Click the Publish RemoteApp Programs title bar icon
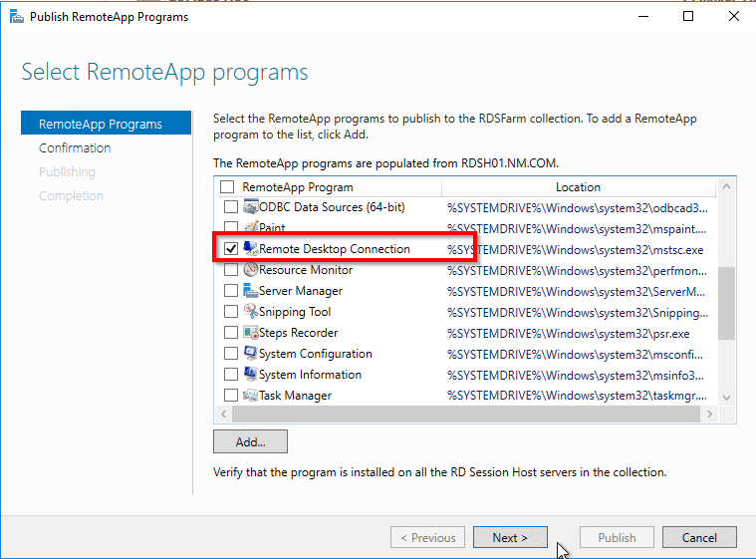 point(16,17)
